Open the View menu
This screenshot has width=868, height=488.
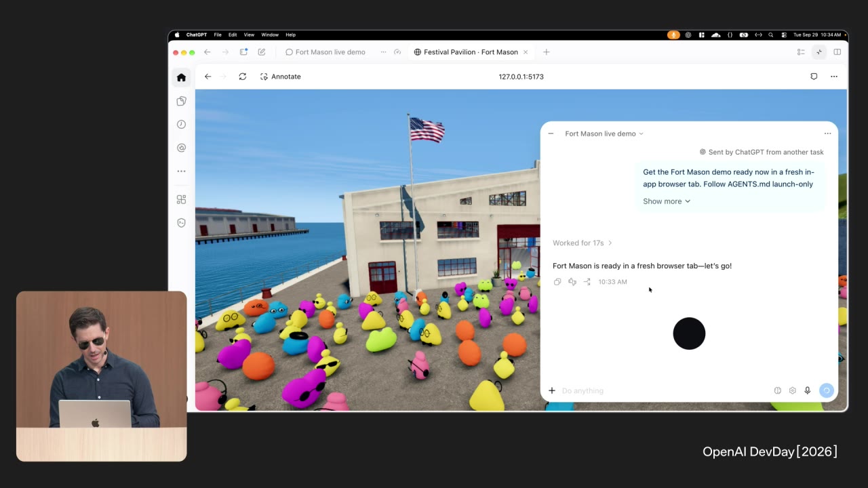click(249, 35)
